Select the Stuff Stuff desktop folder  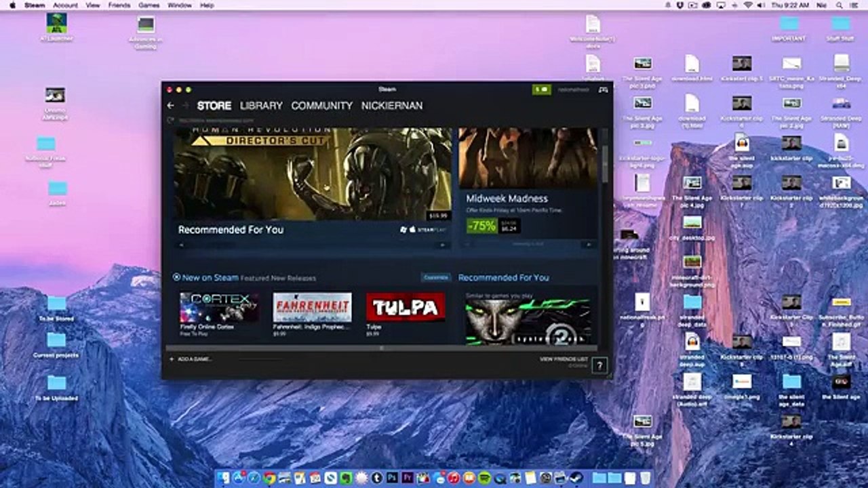point(841,28)
